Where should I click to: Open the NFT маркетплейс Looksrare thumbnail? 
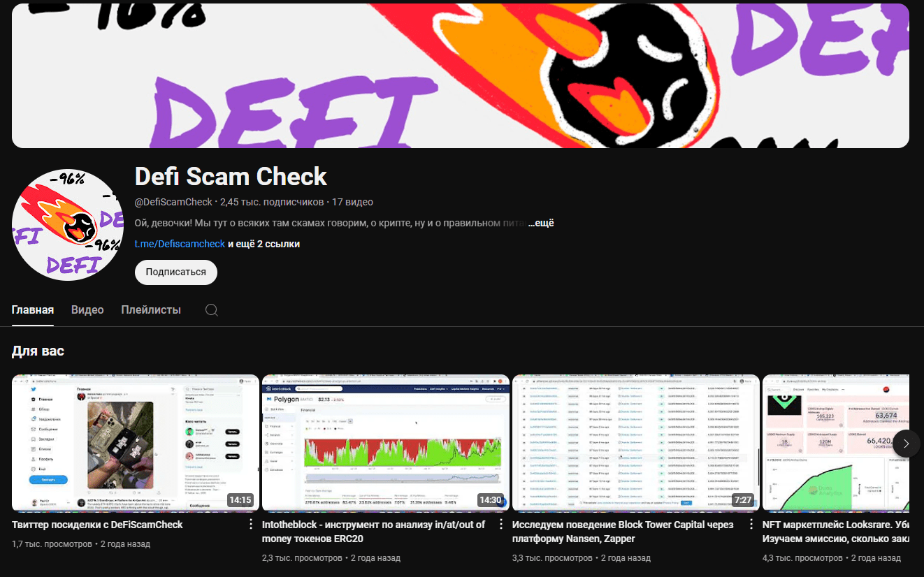pos(836,443)
